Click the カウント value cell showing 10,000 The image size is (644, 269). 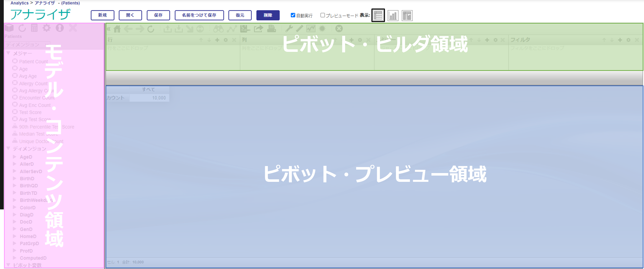149,98
